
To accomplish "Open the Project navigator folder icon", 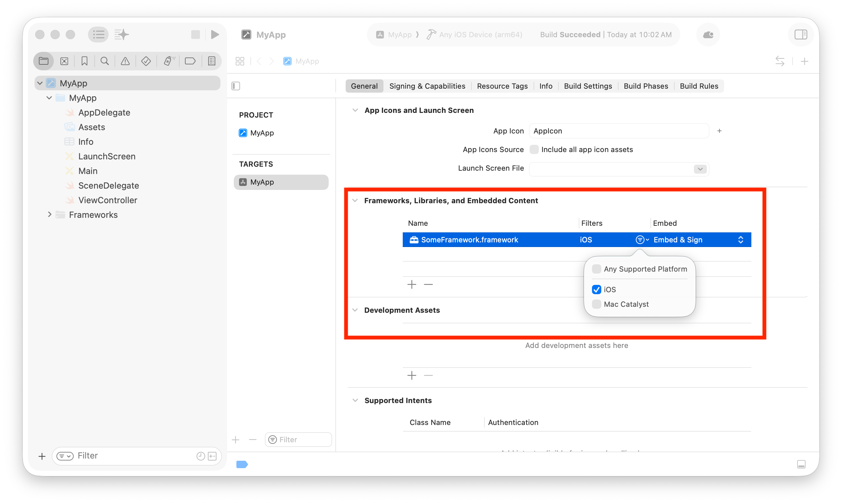I will 43,61.
